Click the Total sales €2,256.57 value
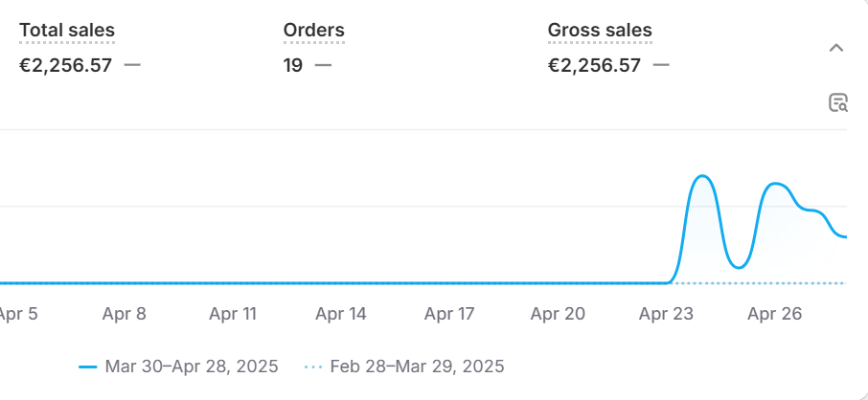Image resolution: width=868 pixels, height=400 pixels. [x=66, y=65]
